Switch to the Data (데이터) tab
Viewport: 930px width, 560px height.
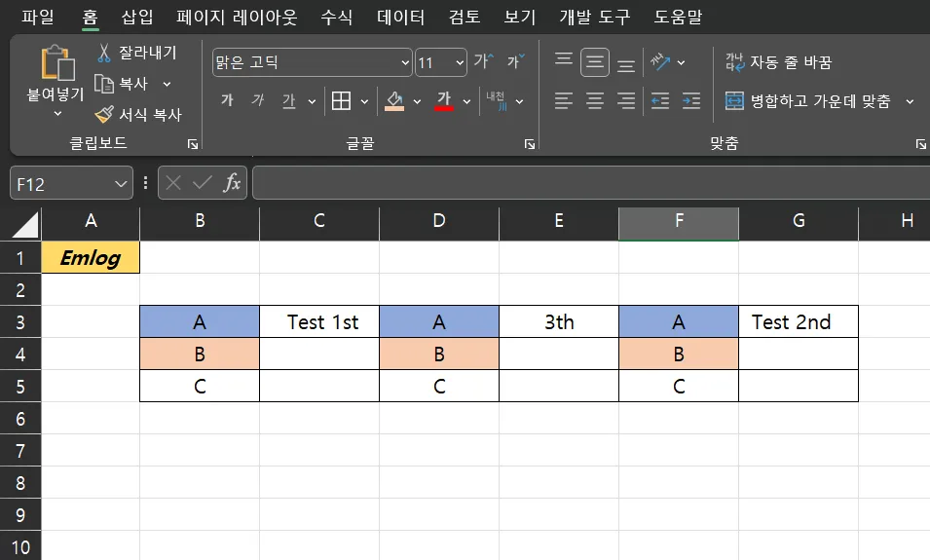401,17
